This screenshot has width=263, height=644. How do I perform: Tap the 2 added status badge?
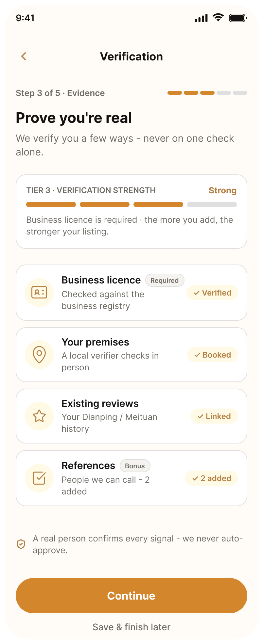(212, 478)
